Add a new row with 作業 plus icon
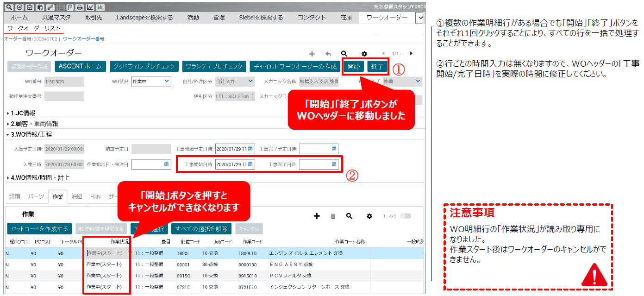This screenshot has width=644, height=296. coord(317,216)
